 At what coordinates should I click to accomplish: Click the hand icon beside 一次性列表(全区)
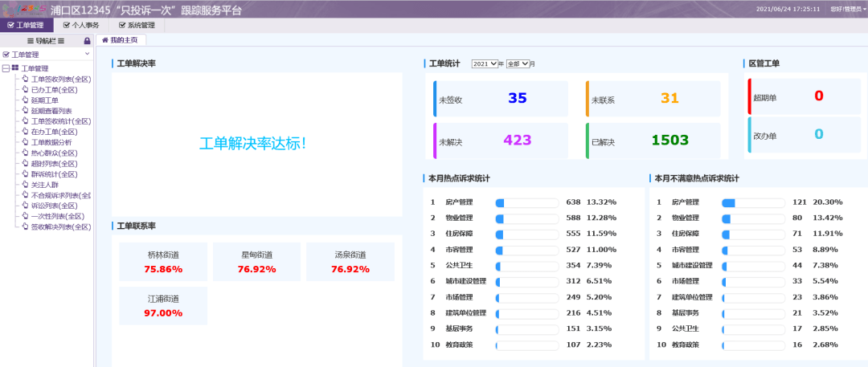pyautogui.click(x=25, y=215)
